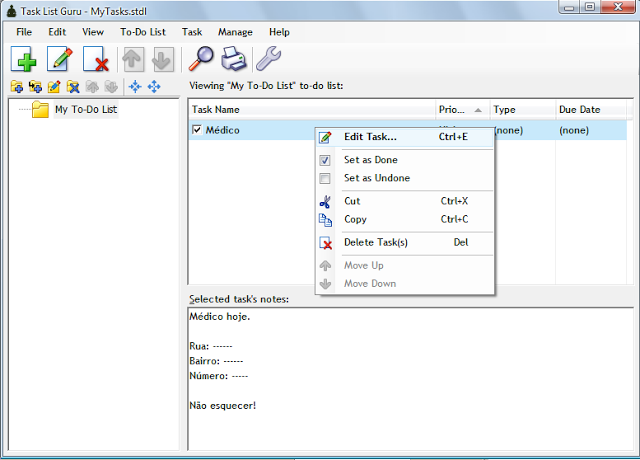
Task: Click the Médico task name
Action: coord(222,130)
